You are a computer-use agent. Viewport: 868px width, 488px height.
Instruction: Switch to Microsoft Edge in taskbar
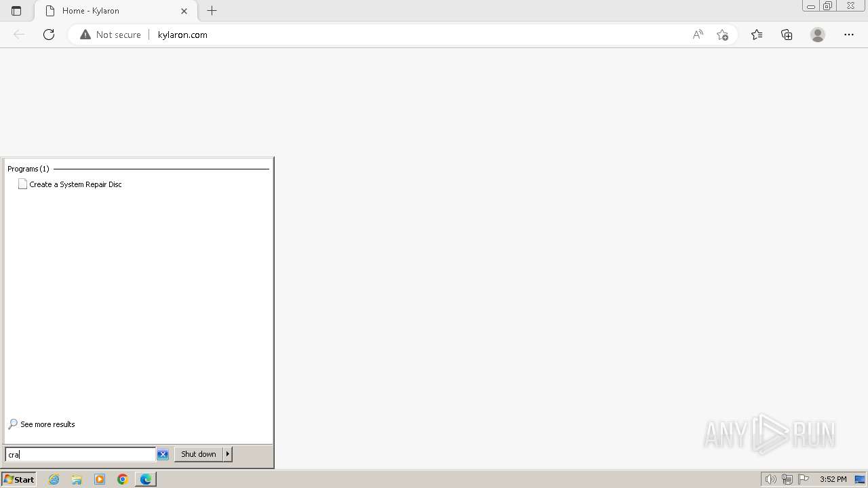tap(146, 479)
